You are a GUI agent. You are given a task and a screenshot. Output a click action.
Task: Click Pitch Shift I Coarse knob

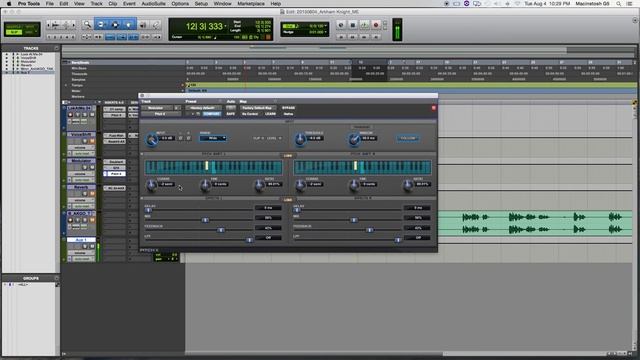151,185
